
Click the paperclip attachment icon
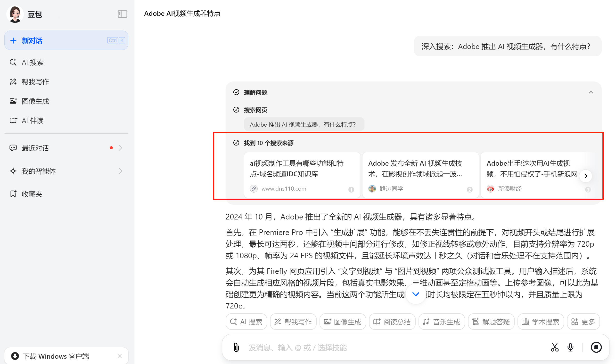pos(236,347)
